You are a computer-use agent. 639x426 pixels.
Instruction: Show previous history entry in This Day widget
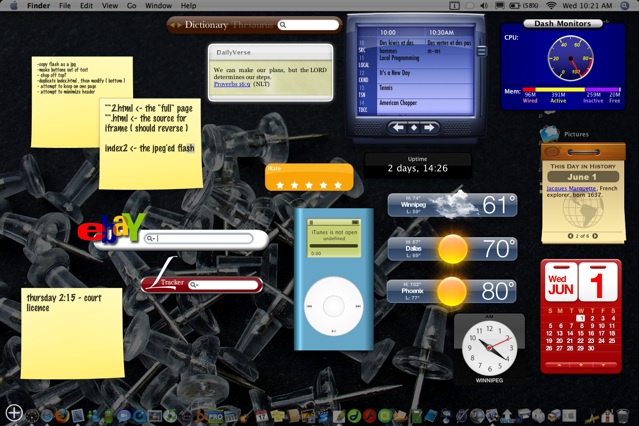coord(570,236)
